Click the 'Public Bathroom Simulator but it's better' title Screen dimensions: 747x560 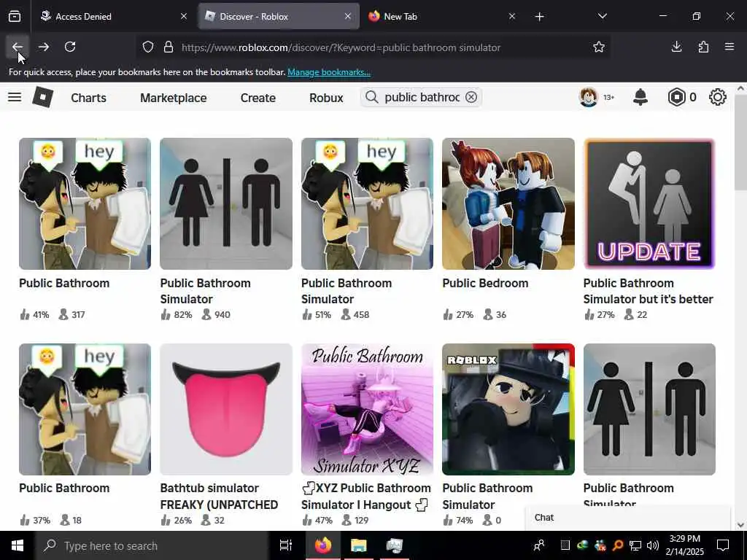point(648,291)
